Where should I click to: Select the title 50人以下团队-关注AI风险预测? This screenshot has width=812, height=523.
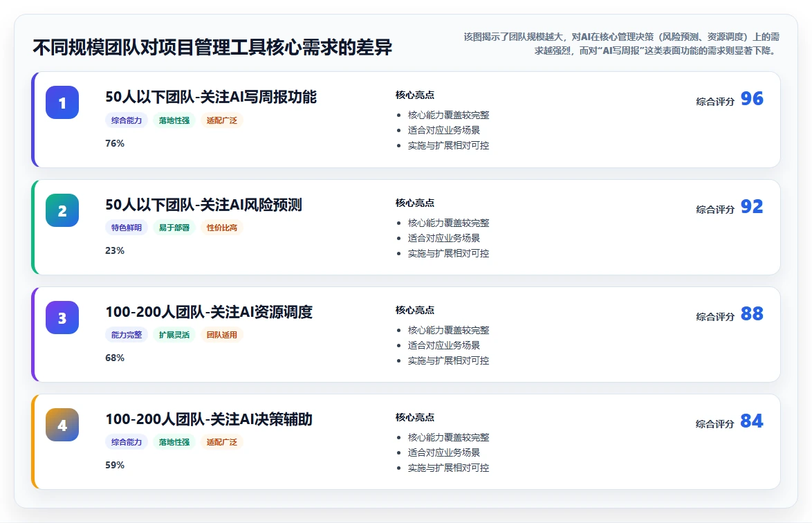[203, 205]
